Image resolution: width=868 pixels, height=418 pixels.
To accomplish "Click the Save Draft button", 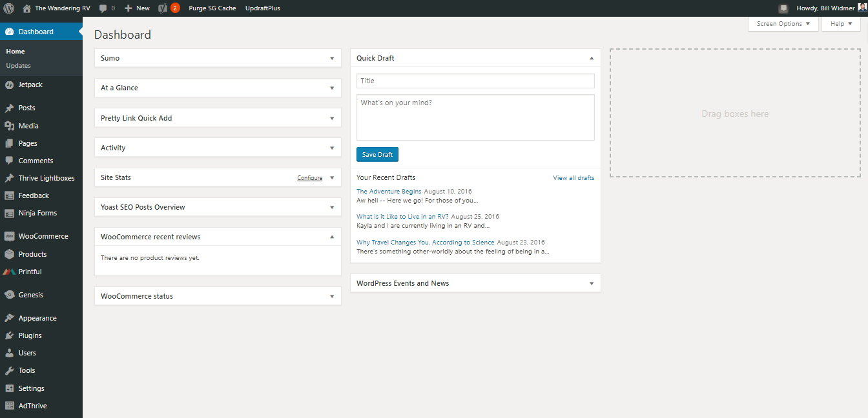I will (377, 155).
